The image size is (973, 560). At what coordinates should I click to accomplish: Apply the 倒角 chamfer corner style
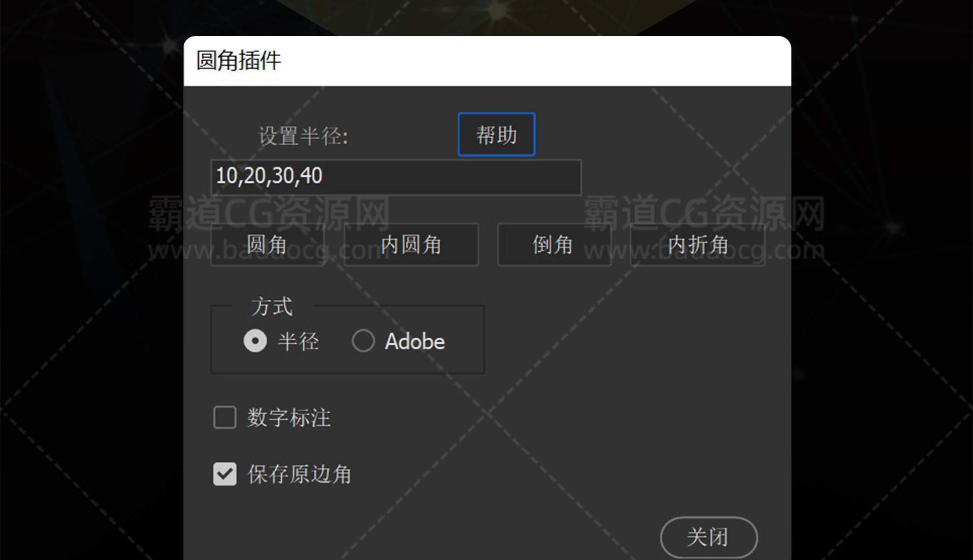point(554,245)
